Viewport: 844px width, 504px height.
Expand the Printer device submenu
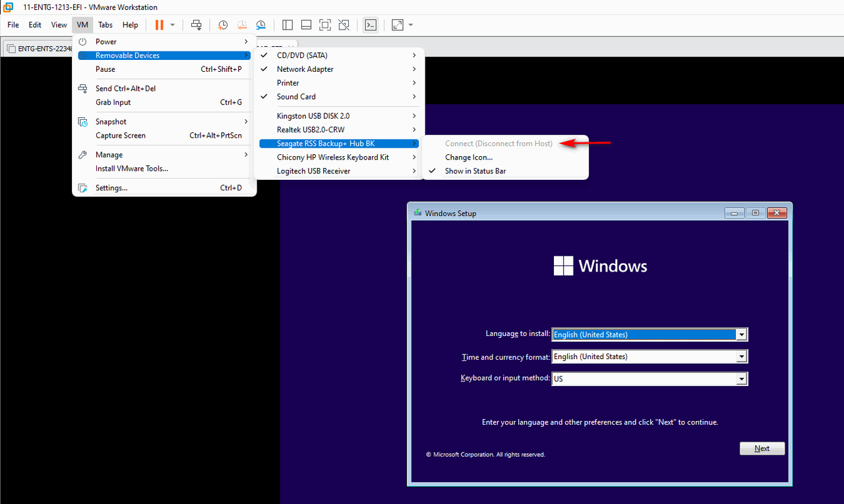tap(339, 83)
